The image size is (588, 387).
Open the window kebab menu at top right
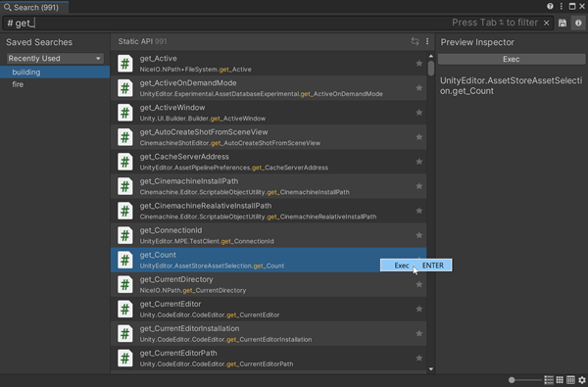click(x=561, y=6)
